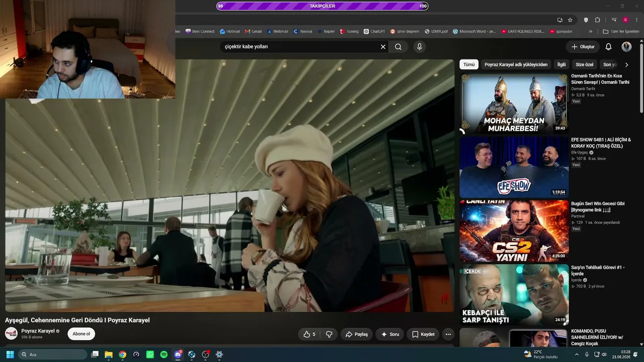This screenshot has height=362, width=644.
Task: Open the ChatGPT bookmark
Action: click(374, 31)
